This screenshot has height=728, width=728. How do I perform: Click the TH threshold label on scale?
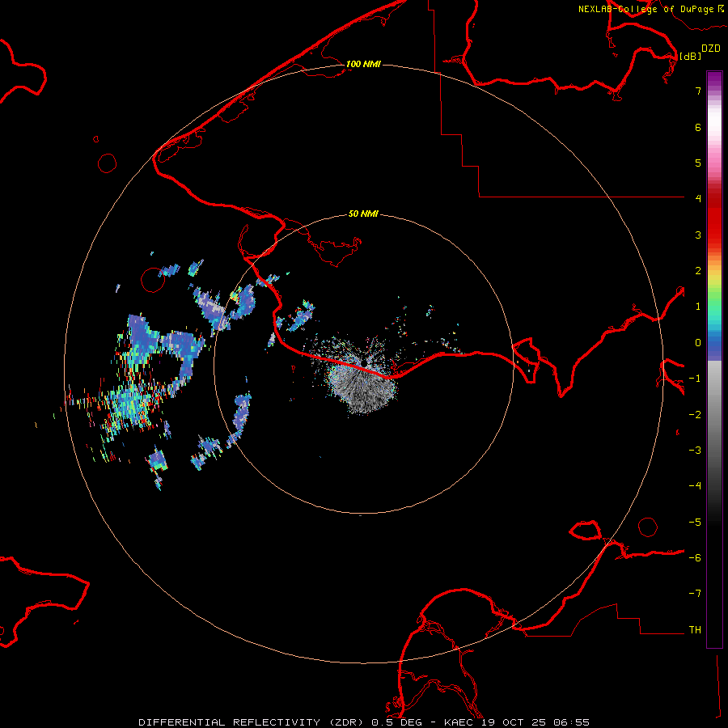(x=695, y=630)
